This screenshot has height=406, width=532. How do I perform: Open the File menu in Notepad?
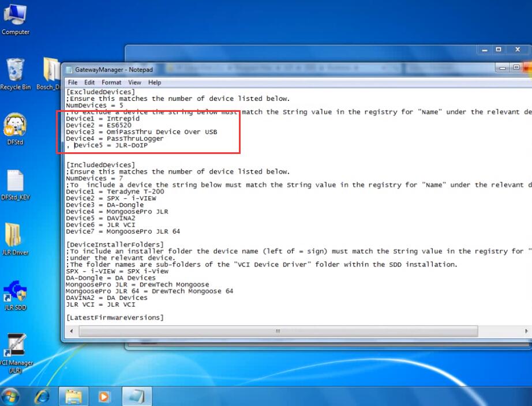click(x=73, y=82)
